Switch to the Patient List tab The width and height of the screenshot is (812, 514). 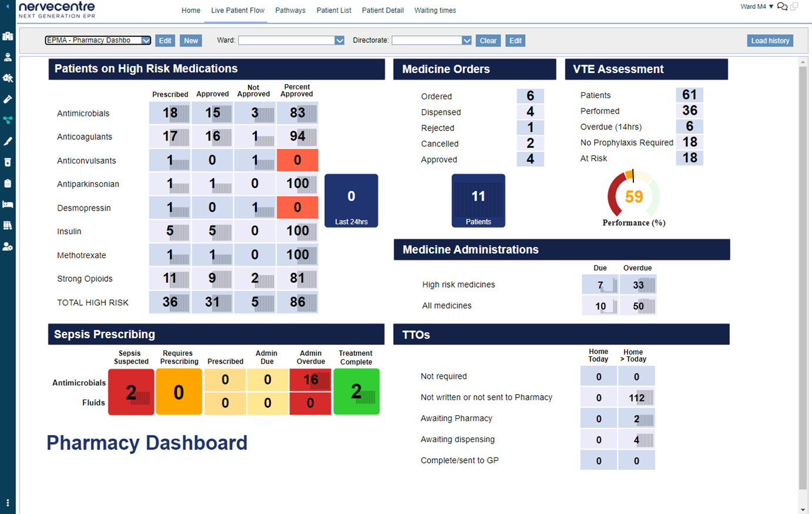coord(334,11)
